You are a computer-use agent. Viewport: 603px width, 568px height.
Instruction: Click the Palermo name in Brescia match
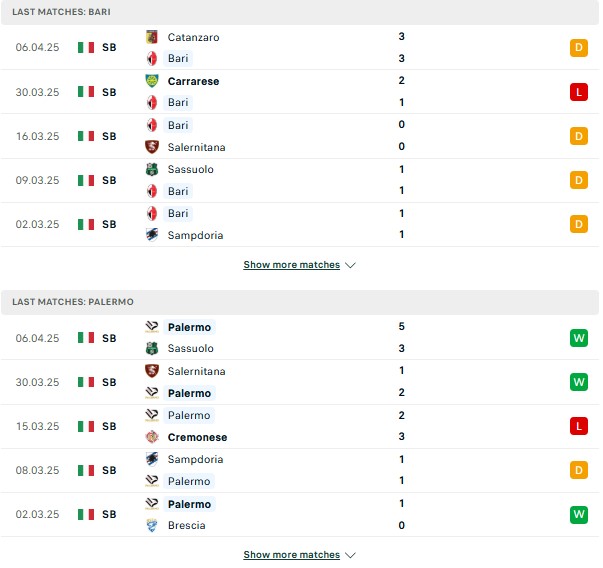[189, 504]
